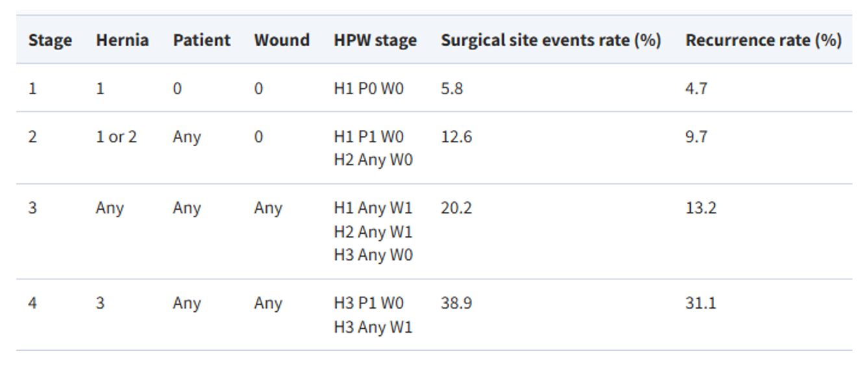Click the 38.9 events rate cell
This screenshot has width=868, height=369.
pyautogui.click(x=456, y=303)
